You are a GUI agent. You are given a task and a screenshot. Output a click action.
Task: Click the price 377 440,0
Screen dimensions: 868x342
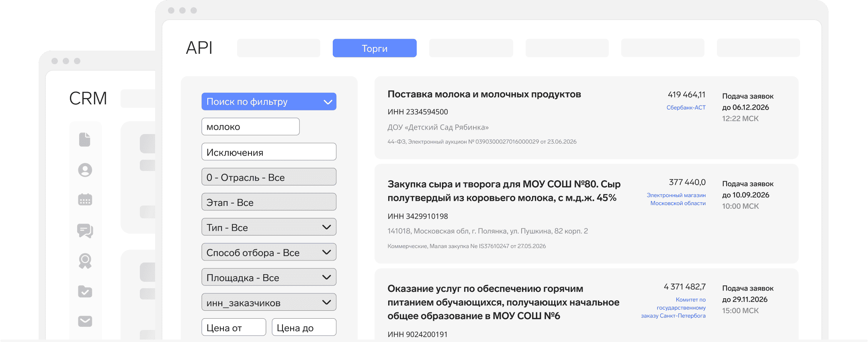pos(687,182)
